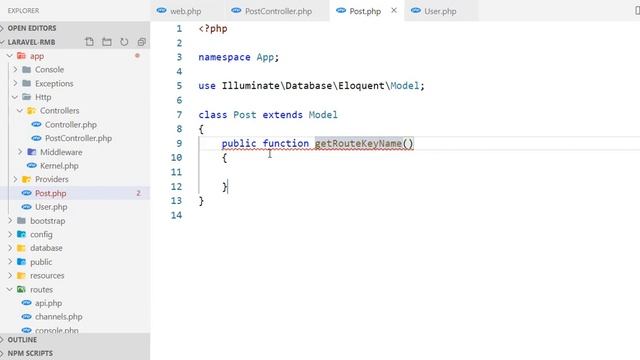This screenshot has height=360, width=640.
Task: Open channels.php under routes
Action: (x=58, y=317)
